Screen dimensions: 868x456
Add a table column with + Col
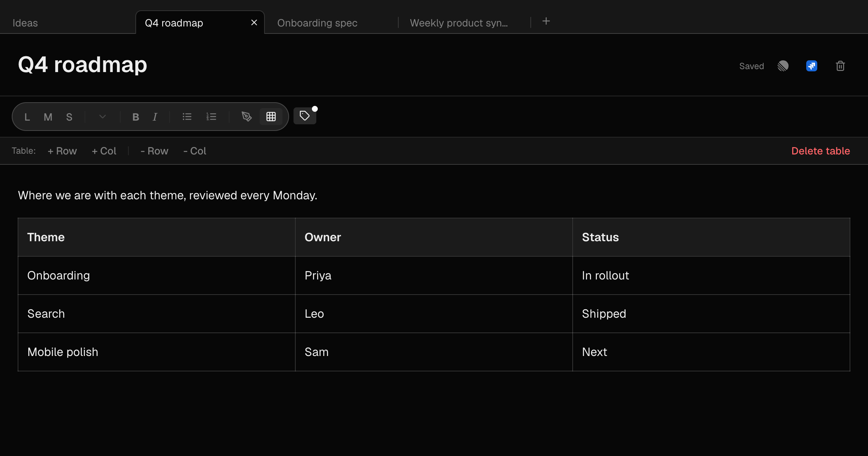tap(104, 151)
